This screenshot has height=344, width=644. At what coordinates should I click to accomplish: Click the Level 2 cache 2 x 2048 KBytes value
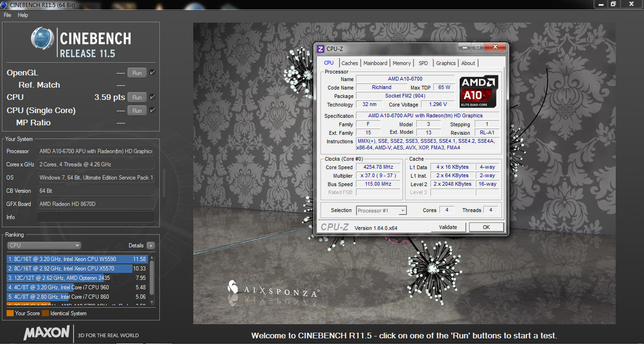point(453,184)
